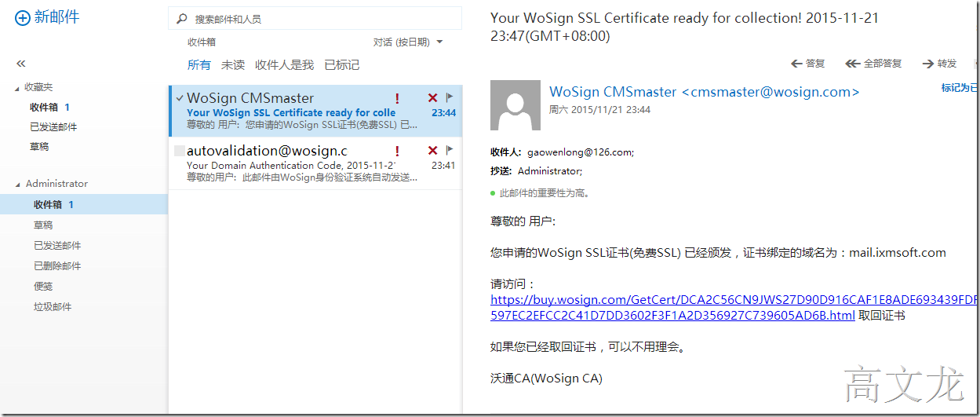
Task: Open 草稿 under favorites
Action: pyautogui.click(x=39, y=147)
